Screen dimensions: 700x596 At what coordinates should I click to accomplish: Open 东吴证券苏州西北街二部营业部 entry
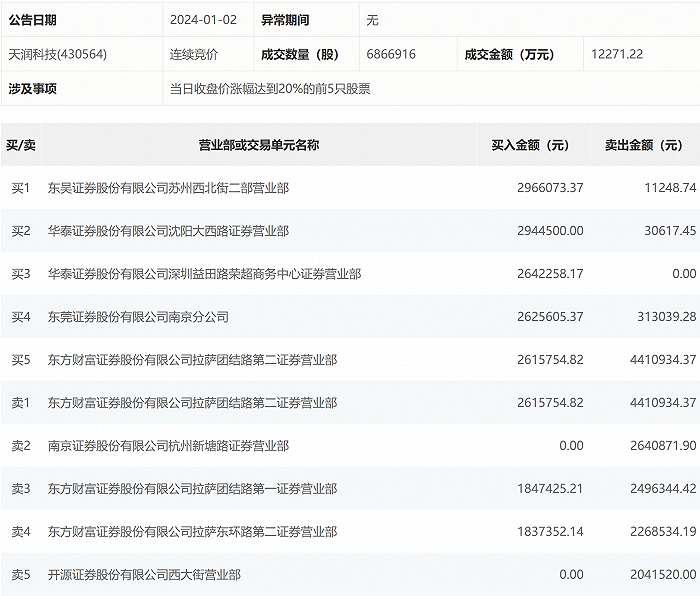168,188
